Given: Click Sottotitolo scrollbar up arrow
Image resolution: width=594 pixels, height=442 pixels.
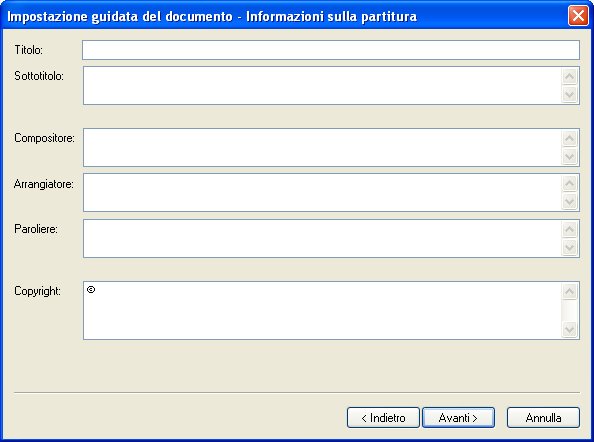Looking at the screenshot, I should tap(569, 77).
